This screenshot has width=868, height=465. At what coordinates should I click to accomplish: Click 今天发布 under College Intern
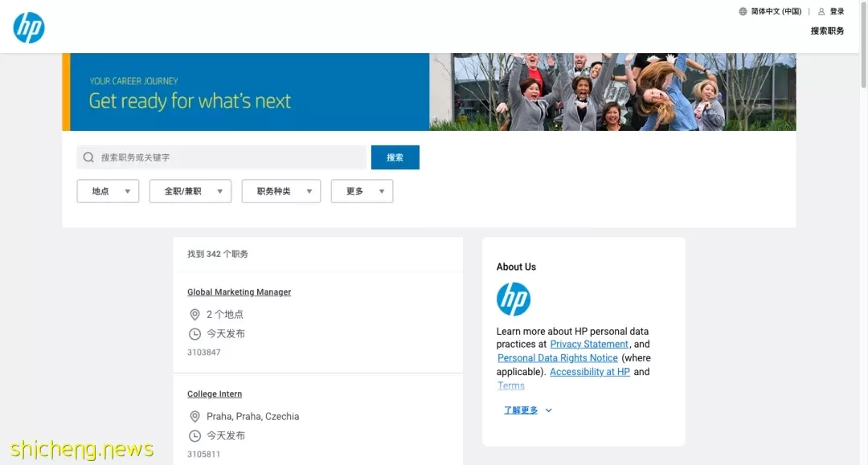pyautogui.click(x=226, y=436)
